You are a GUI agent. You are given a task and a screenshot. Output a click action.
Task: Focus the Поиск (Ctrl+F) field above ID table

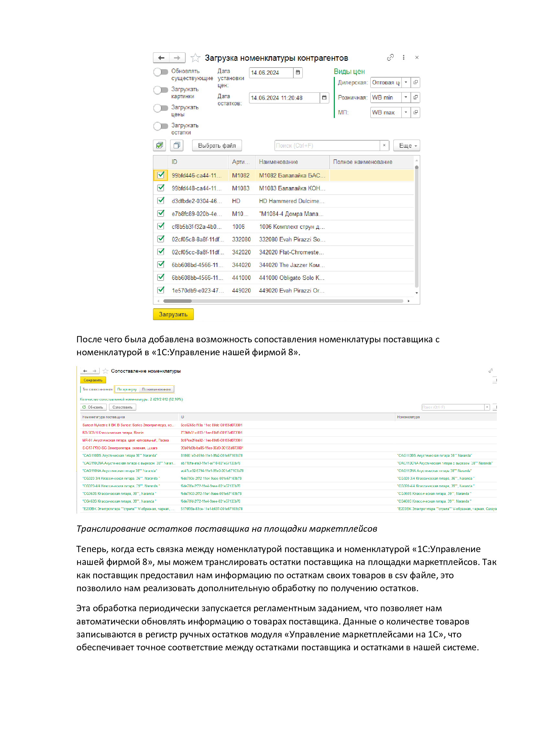pyautogui.click(x=327, y=145)
